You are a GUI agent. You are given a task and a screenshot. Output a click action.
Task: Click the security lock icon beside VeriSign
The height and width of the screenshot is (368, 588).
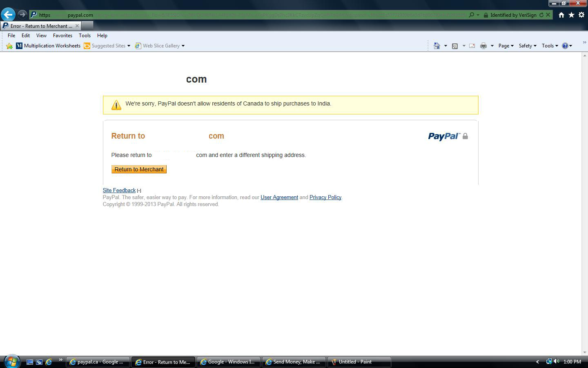coord(486,15)
